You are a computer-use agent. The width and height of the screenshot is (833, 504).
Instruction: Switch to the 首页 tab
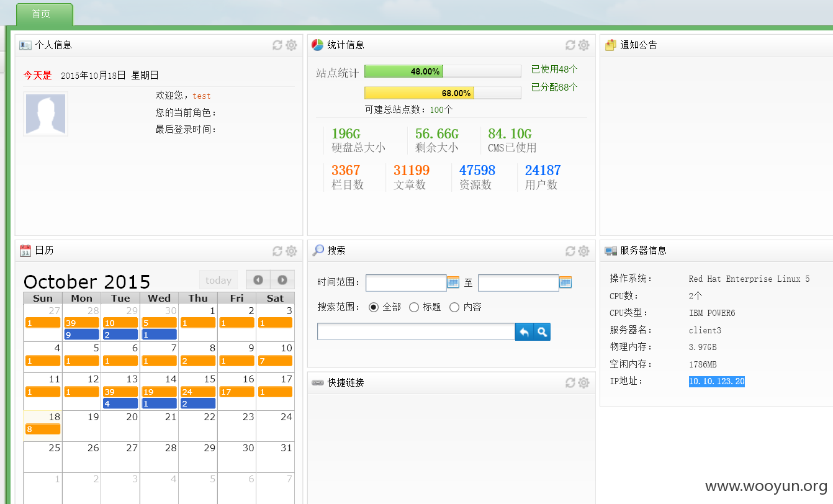[44, 14]
